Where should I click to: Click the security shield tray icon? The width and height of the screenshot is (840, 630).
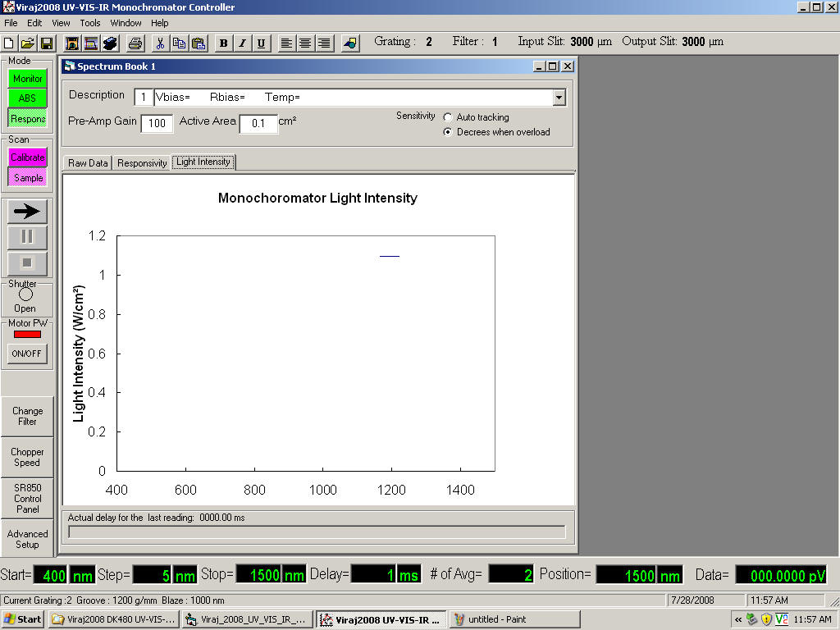(x=767, y=619)
